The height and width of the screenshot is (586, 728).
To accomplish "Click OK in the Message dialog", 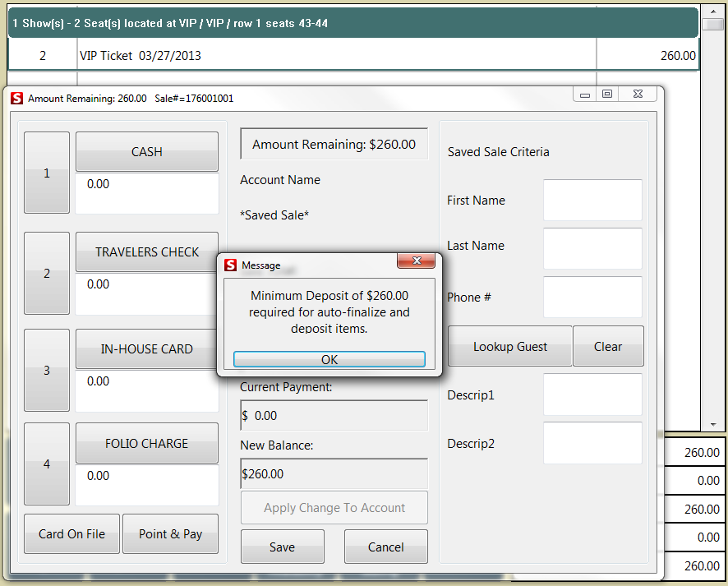I will coord(329,359).
